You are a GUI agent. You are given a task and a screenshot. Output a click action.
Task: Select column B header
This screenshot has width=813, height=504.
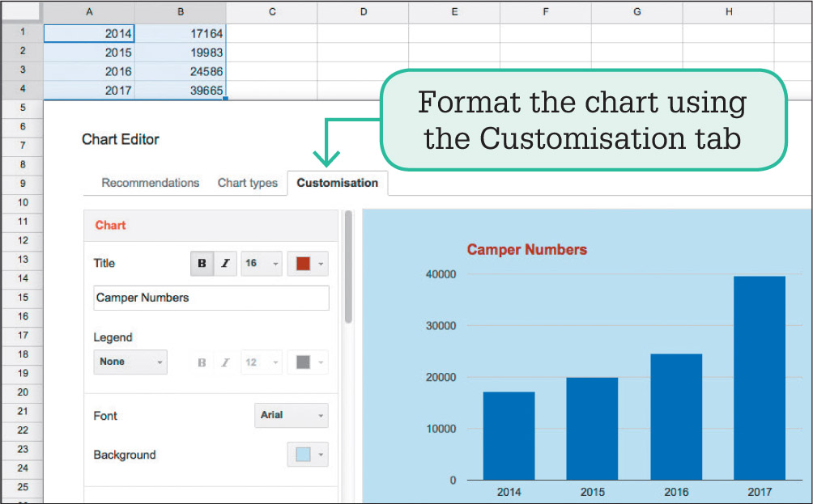(x=181, y=12)
